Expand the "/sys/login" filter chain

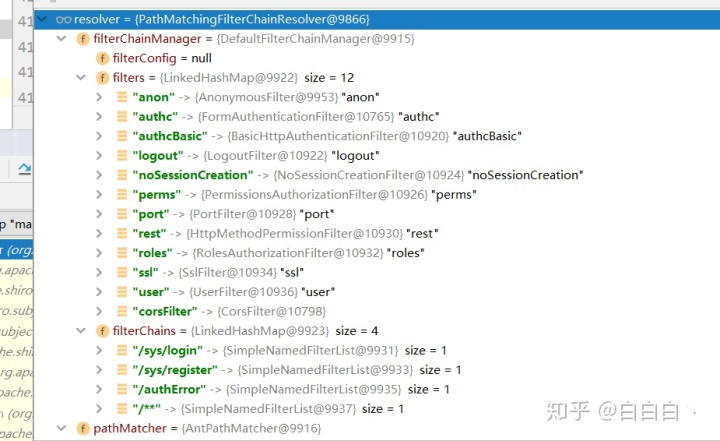[x=99, y=351]
